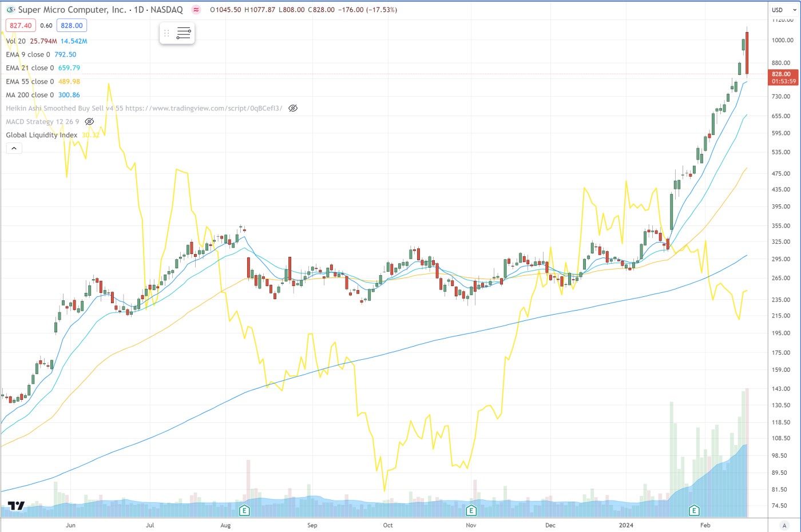Viewport: 801px width, 532px height.
Task: Click the 730.00 price axis label
Action: pyautogui.click(x=781, y=96)
